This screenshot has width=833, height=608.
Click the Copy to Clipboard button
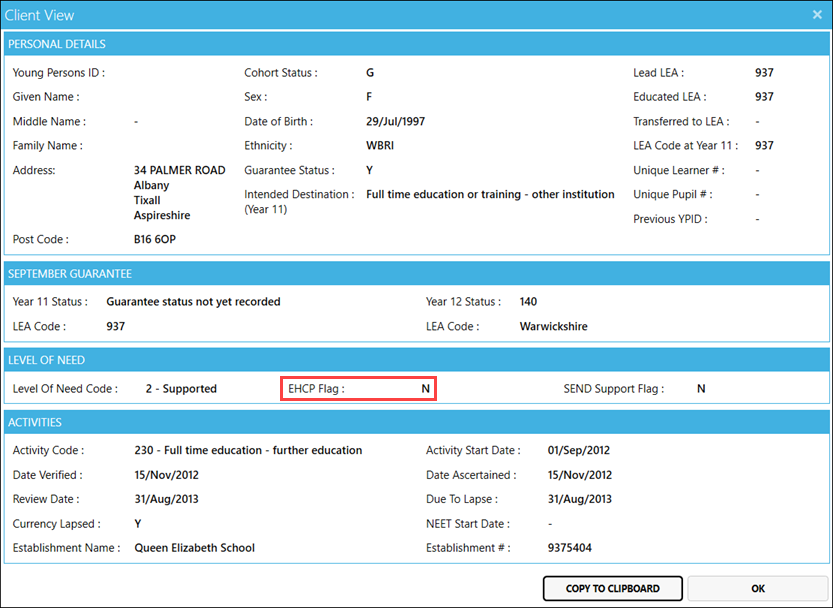[x=612, y=589]
